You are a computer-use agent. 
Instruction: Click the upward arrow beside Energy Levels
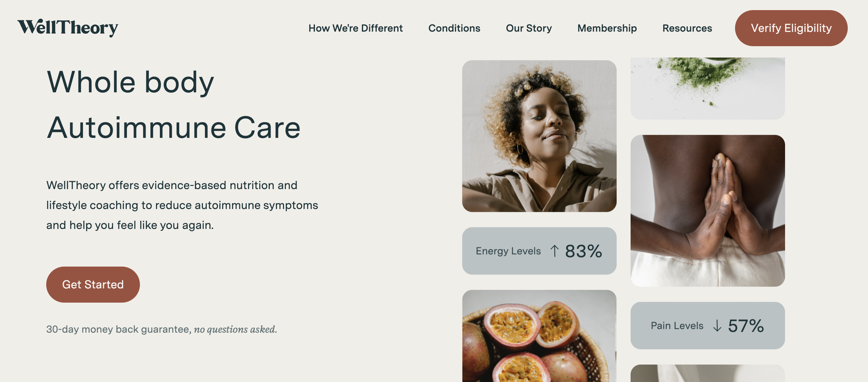(554, 251)
